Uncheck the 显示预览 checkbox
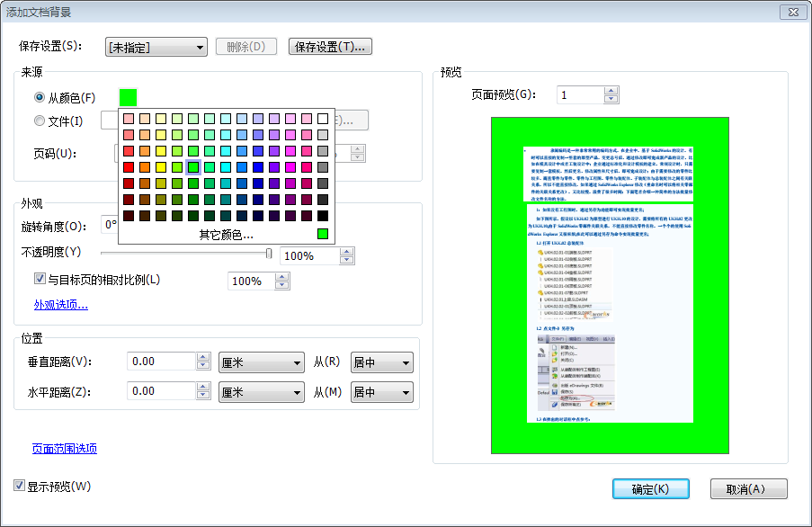Screen dimensions: 812x527 [20, 487]
